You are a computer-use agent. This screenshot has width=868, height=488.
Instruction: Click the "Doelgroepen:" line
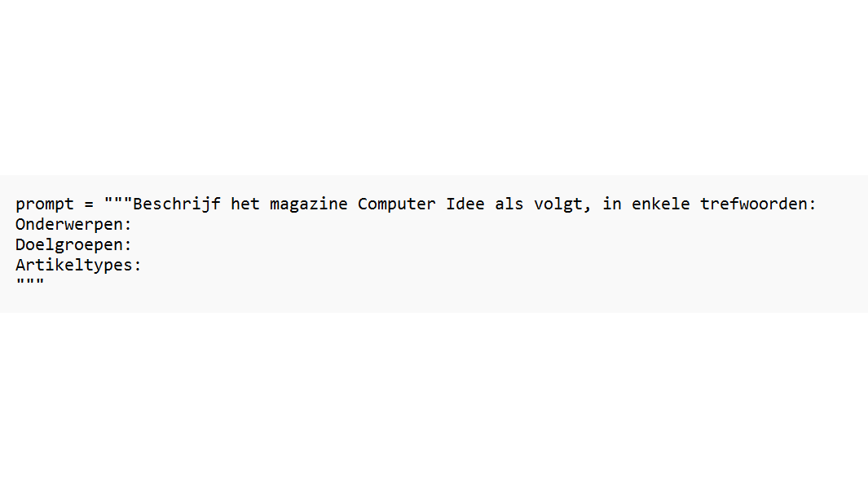73,245
